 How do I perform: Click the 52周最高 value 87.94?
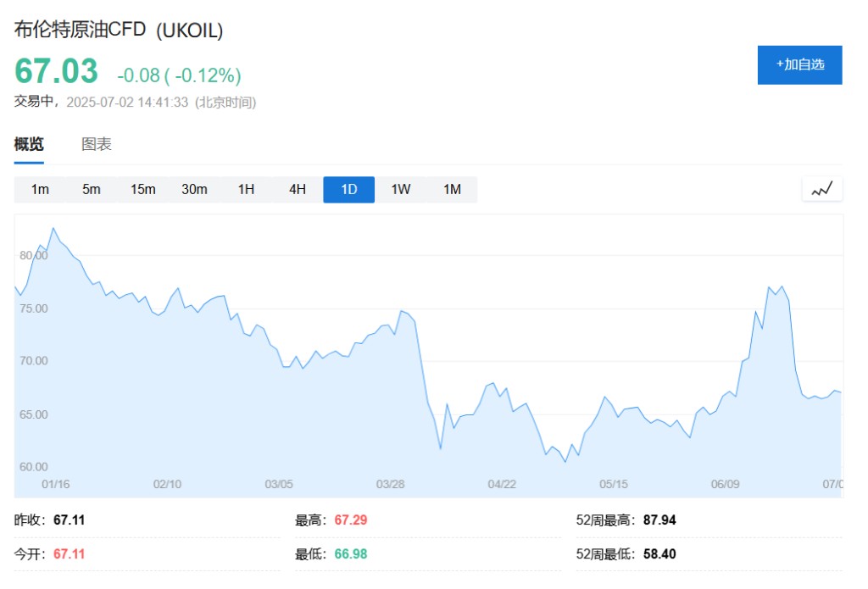659,520
